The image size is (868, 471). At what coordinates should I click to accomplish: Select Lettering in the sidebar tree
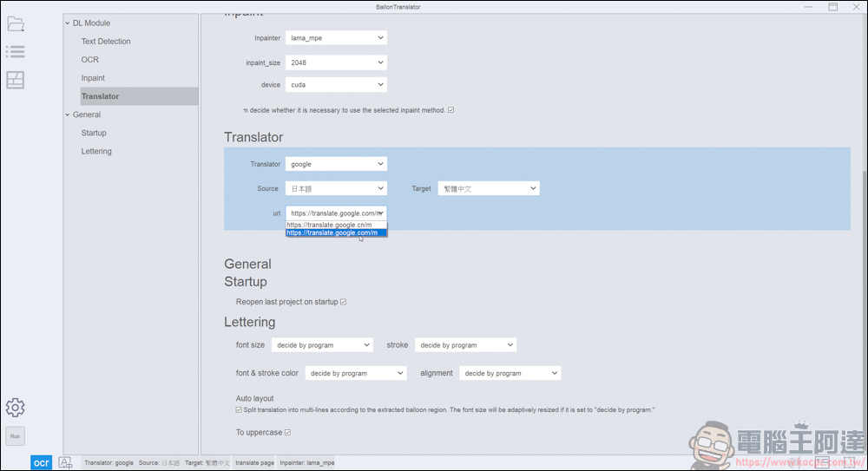pos(96,151)
